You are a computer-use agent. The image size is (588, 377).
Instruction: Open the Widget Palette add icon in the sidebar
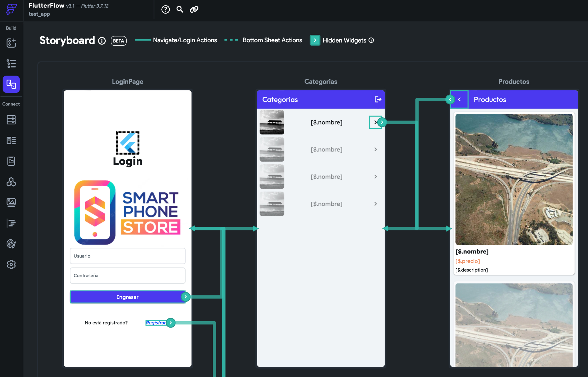pyautogui.click(x=11, y=43)
